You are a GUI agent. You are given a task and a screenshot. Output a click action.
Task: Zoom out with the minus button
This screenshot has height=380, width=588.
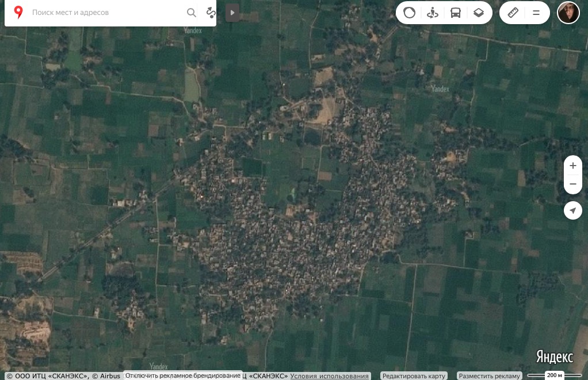[572, 184]
